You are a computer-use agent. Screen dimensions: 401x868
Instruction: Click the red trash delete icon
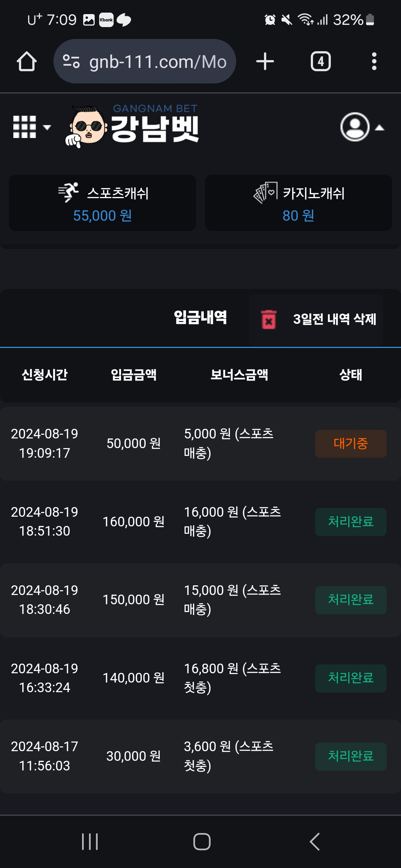point(269,319)
